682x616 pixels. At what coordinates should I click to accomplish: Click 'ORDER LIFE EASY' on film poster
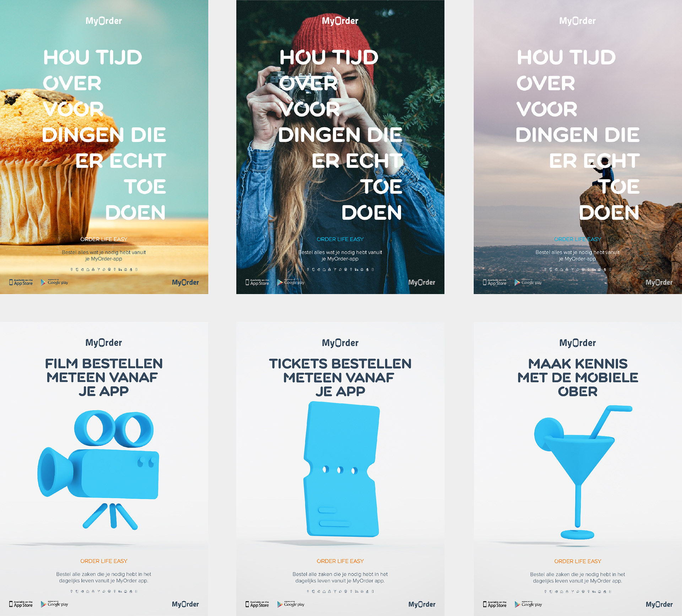point(104,561)
